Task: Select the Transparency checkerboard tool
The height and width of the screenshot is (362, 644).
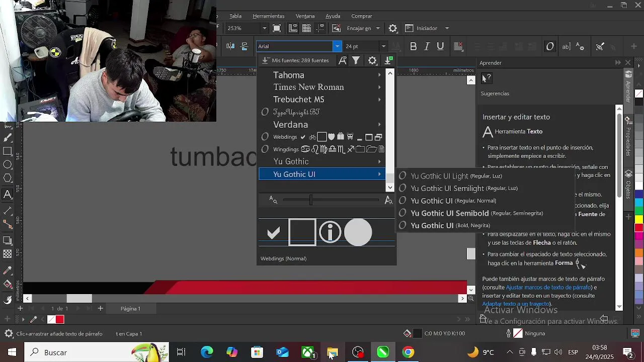Action: point(8,254)
